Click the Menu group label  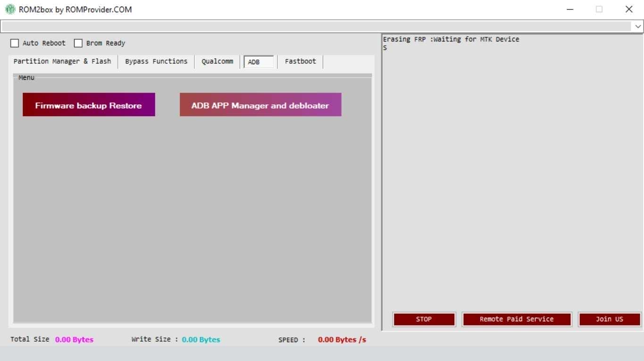[x=26, y=78]
